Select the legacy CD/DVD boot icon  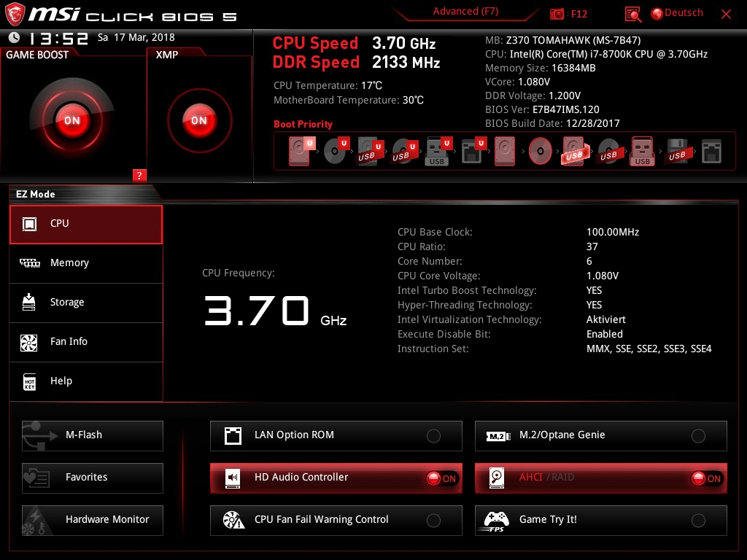pos(540,151)
